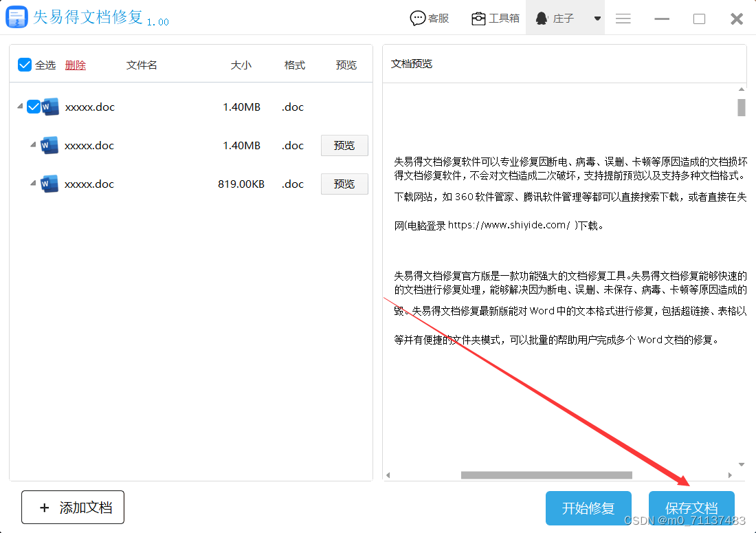Click the 格式 column header

(295, 65)
